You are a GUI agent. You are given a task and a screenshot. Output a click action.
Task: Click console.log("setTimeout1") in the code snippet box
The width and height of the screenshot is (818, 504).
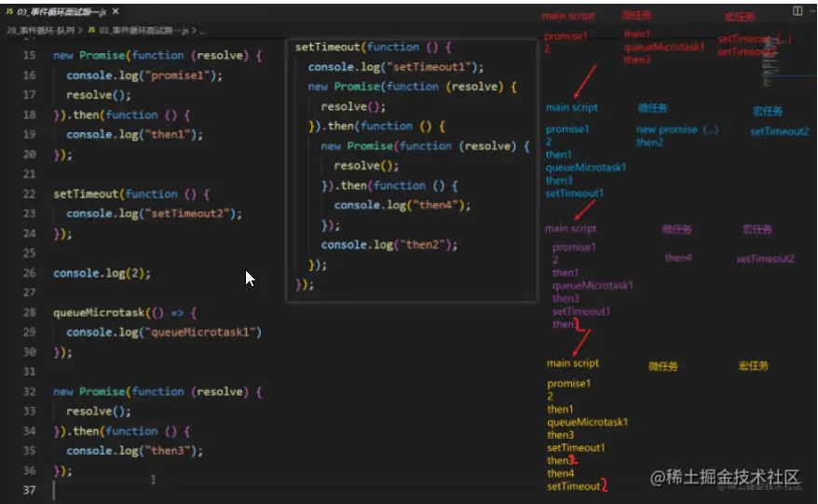tap(395, 67)
